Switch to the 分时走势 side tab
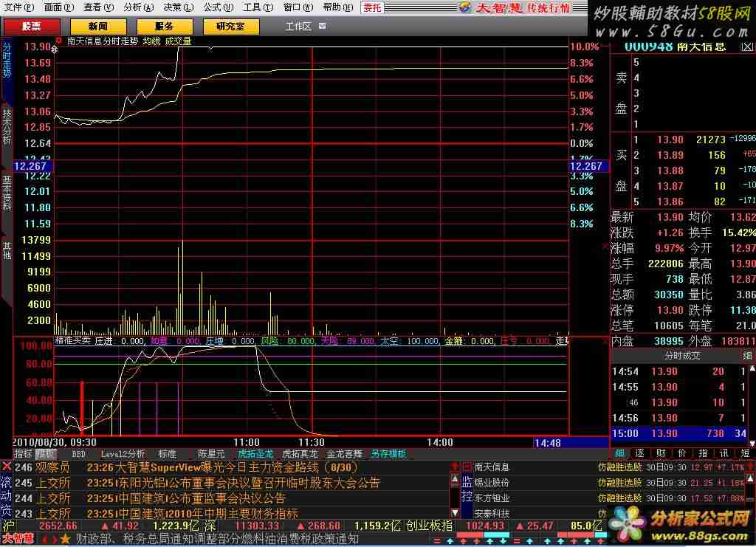 point(7,60)
